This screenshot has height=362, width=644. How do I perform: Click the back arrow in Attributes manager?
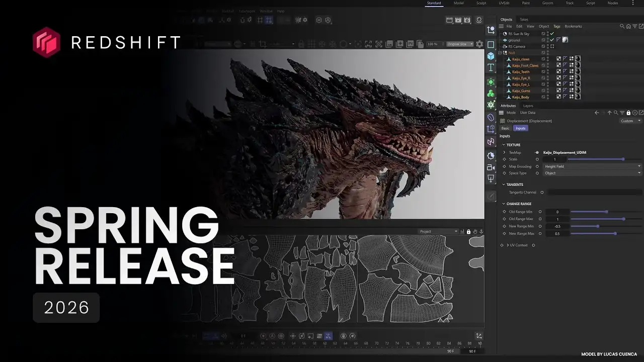[597, 113]
